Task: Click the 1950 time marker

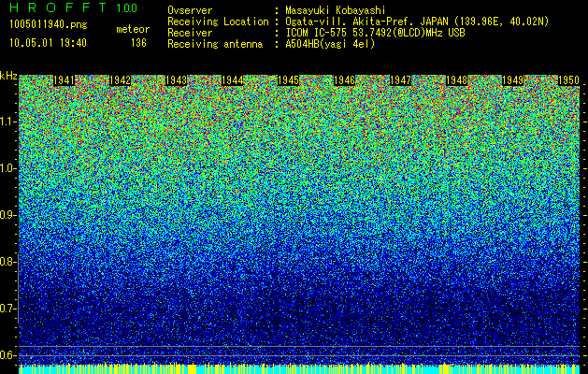Action: coord(569,80)
